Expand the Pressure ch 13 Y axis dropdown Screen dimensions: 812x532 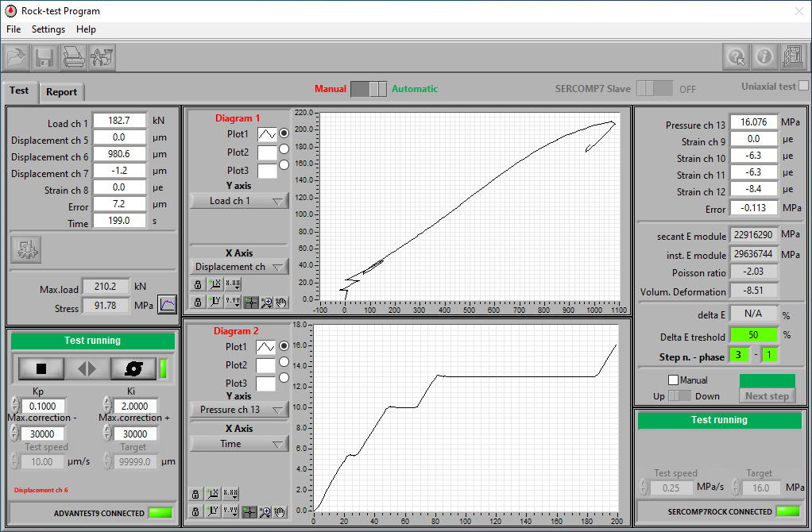238,410
